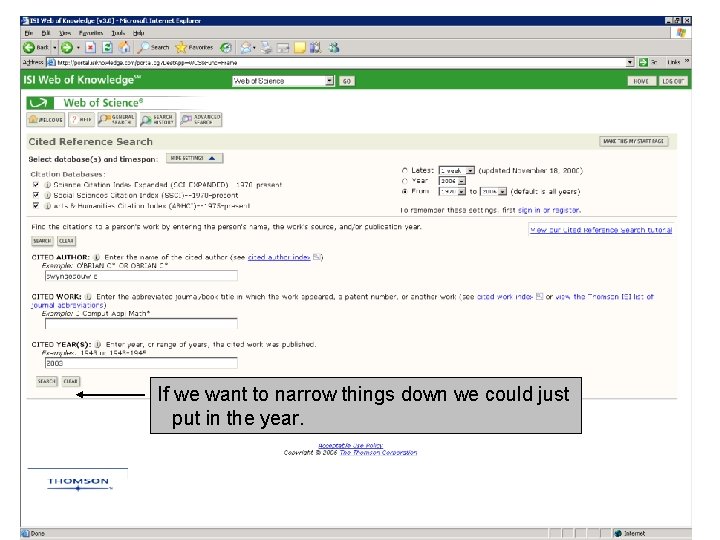This screenshot has width=720, height=540.
Task: Click info icon next to Social Sciences Citation Index
Action: click(x=47, y=195)
